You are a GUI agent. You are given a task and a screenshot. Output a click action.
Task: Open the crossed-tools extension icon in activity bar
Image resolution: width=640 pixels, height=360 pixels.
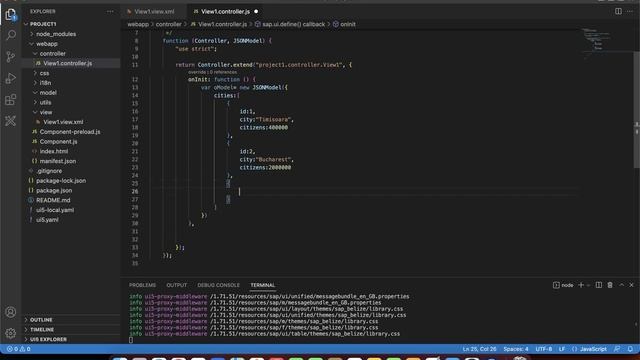click(x=11, y=121)
